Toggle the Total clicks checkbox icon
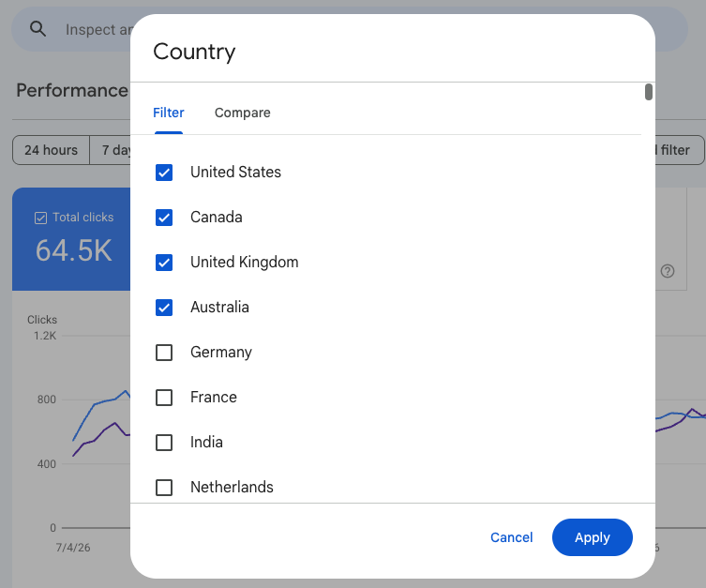Screen dimensions: 706x588 pos(40,218)
